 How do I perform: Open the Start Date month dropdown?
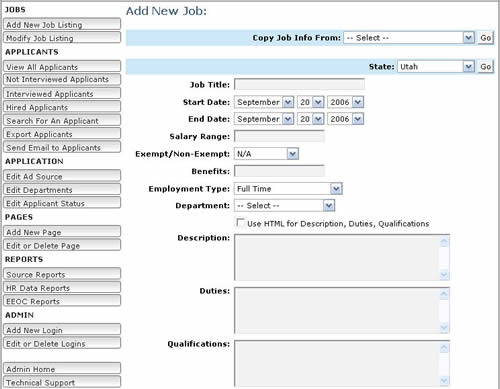(x=264, y=102)
